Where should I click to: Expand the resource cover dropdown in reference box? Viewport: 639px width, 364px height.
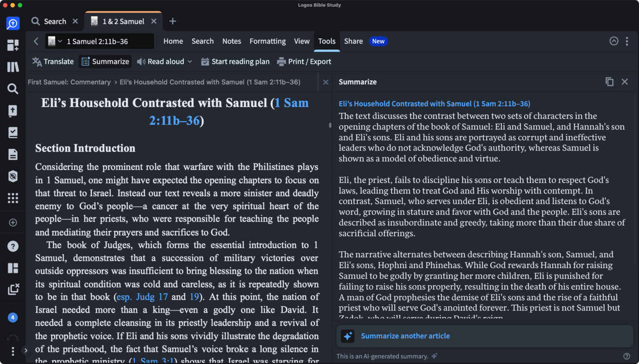point(55,41)
